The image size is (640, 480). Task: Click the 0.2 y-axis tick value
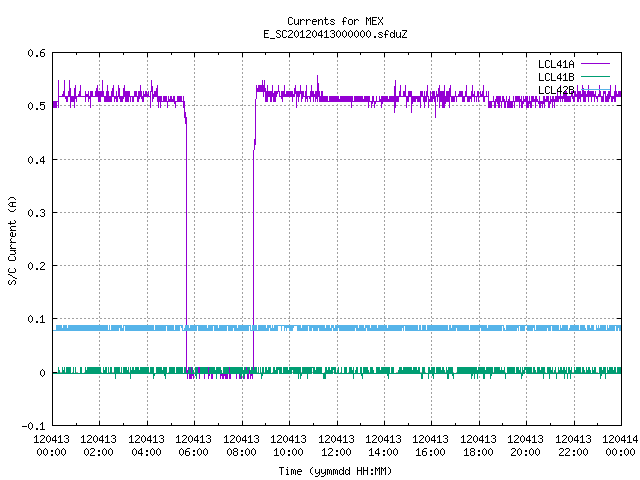(37, 266)
